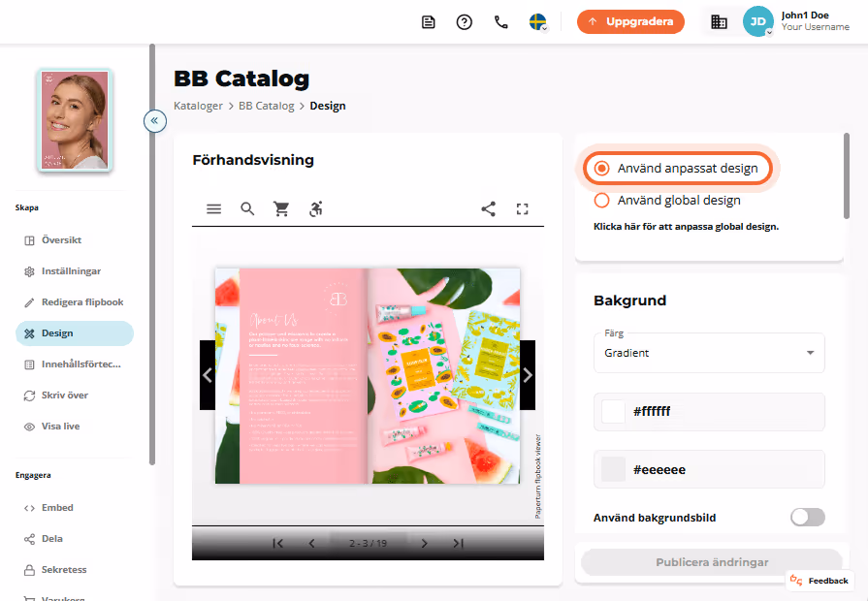
Task: Click the phone contact icon
Action: [x=501, y=22]
